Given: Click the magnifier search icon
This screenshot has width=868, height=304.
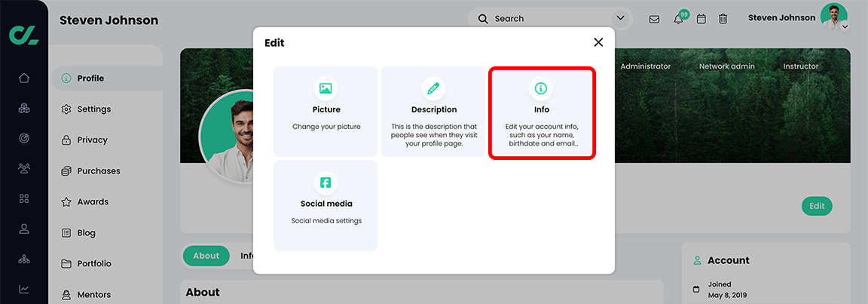Looking at the screenshot, I should (483, 19).
